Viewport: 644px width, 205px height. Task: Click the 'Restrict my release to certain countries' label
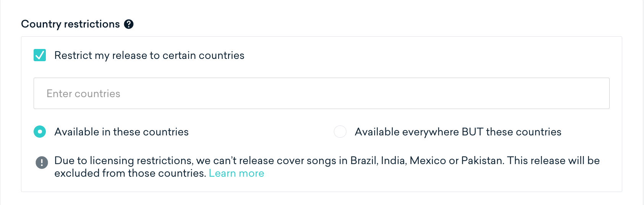tap(149, 55)
